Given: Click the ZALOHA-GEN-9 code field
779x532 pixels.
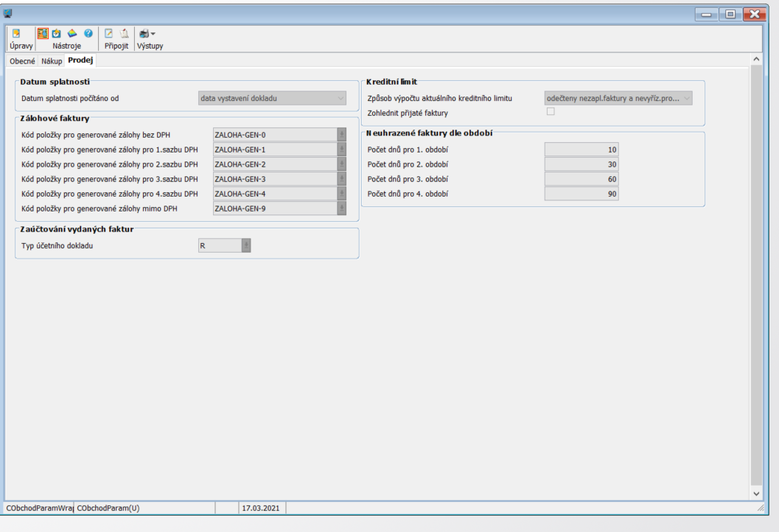Looking at the screenshot, I should click(274, 209).
